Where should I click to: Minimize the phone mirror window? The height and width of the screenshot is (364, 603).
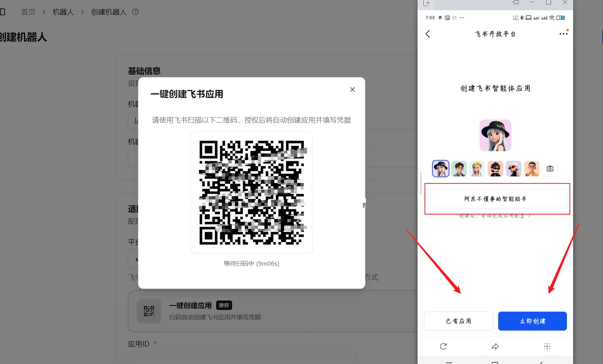pos(532,2)
